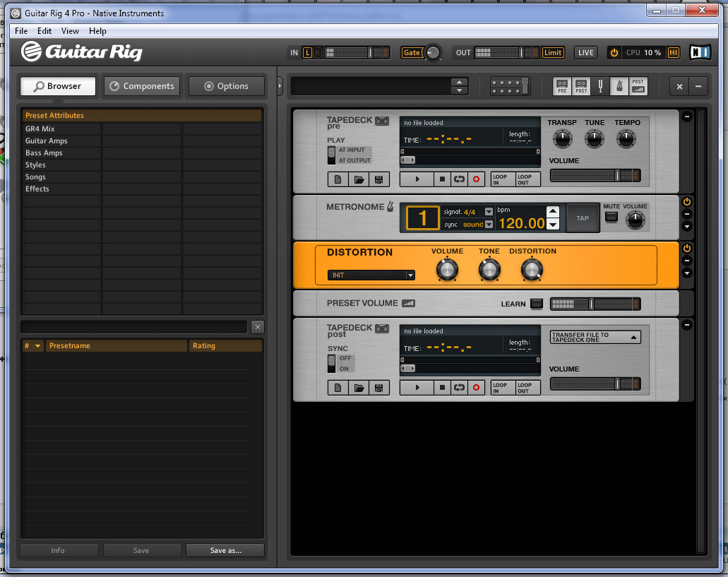Start recording in Tapedeck pre
728x577 pixels.
477,179
